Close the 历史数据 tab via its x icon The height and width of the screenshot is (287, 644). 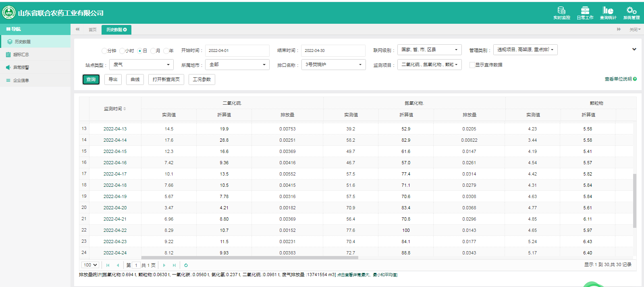click(x=125, y=30)
